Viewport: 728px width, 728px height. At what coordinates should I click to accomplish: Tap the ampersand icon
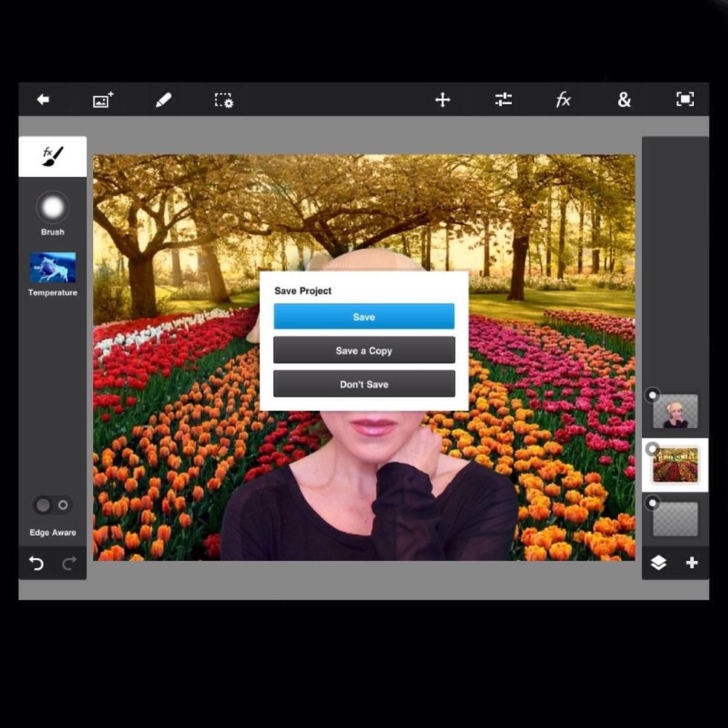tap(624, 100)
